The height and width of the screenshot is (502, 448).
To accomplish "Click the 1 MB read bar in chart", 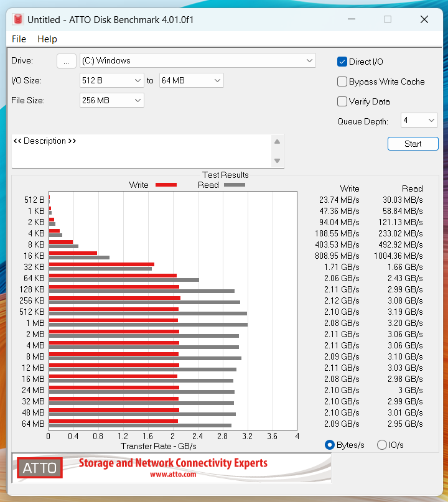I will click(148, 325).
